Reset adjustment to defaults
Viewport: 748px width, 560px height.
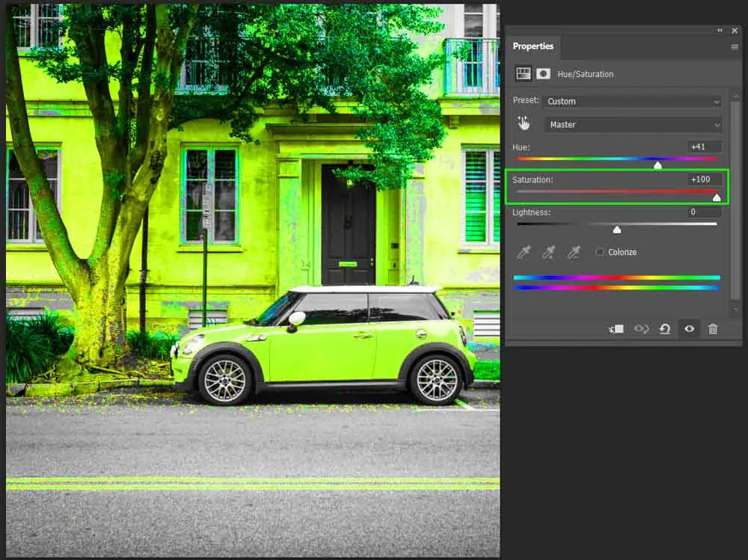click(664, 329)
